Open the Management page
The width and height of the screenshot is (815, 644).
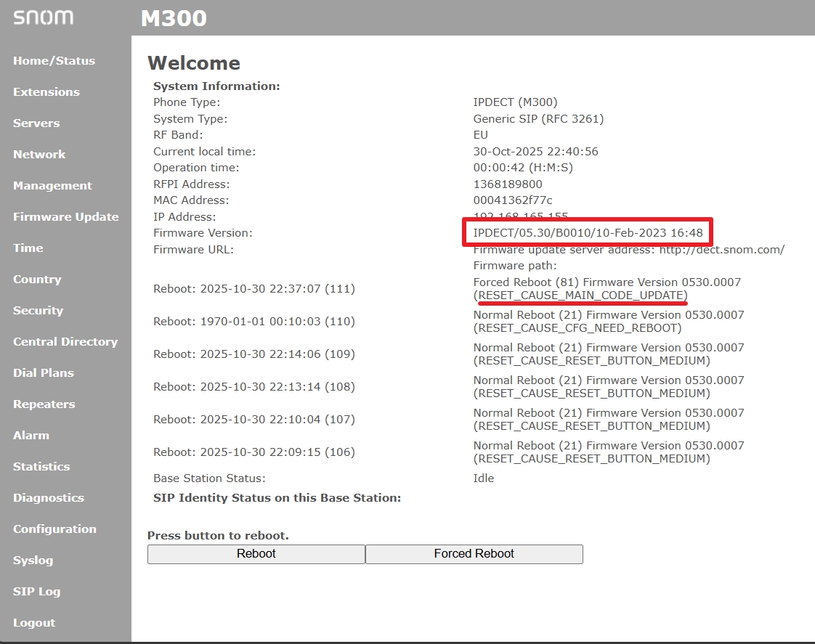click(x=52, y=185)
